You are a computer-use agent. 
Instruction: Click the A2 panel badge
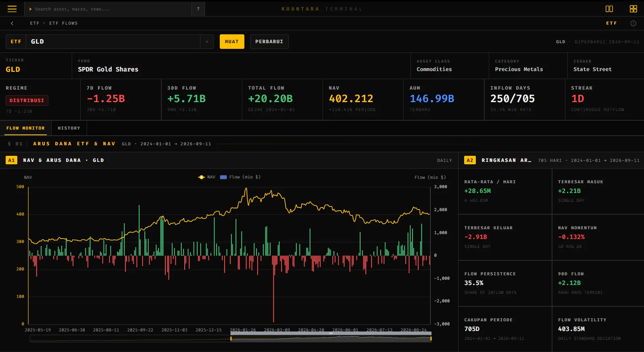tap(470, 160)
